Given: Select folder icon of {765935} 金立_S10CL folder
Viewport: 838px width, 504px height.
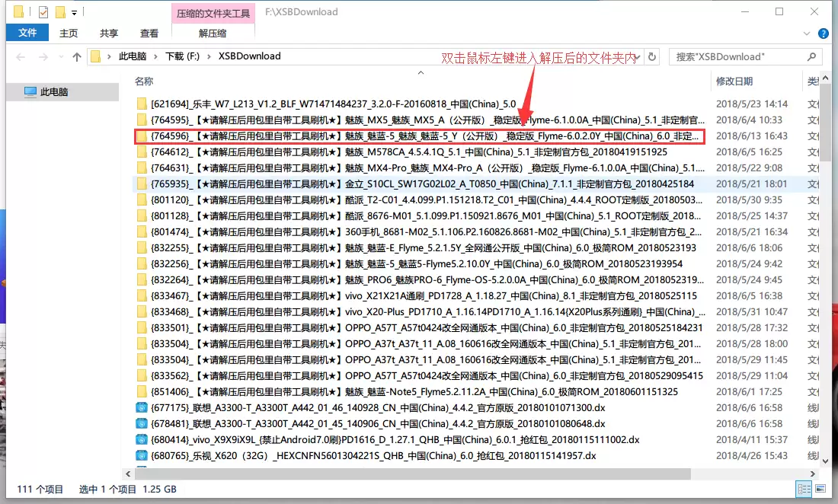Looking at the screenshot, I should [x=142, y=183].
